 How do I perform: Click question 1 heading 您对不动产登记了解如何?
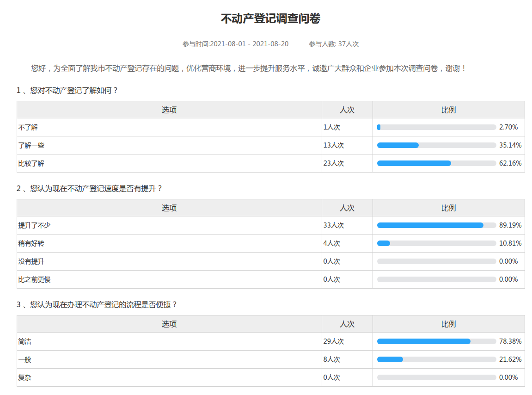point(67,91)
